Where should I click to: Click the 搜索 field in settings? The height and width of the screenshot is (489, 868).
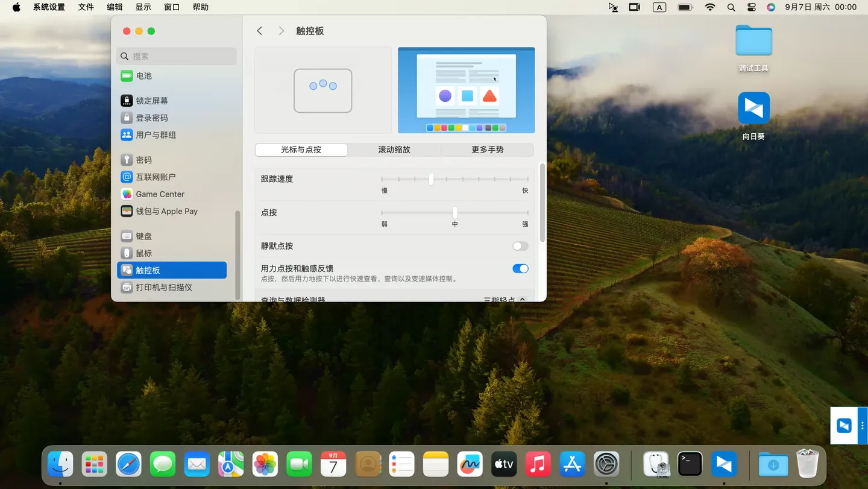176,55
